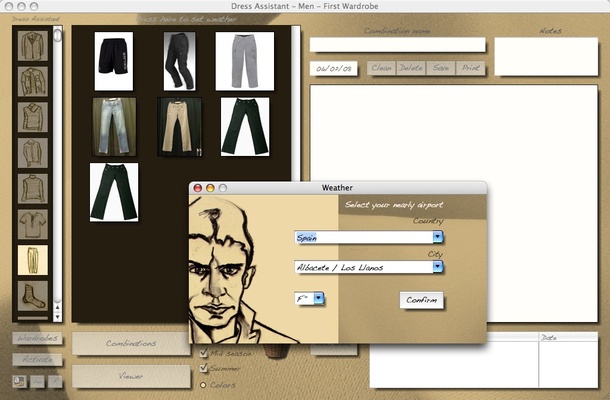Click the Combination name input field
Image resolution: width=610 pixels, height=400 pixels.
coord(398,45)
